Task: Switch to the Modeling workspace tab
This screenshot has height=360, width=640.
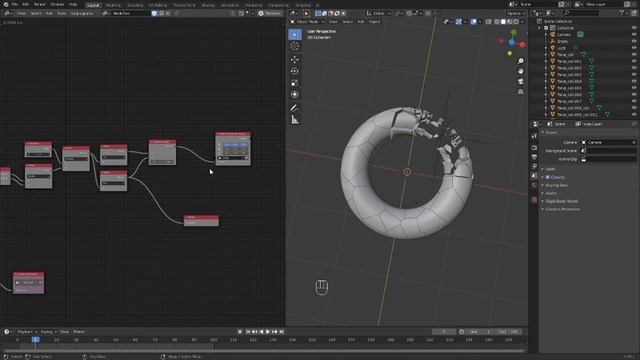Action: (113, 5)
